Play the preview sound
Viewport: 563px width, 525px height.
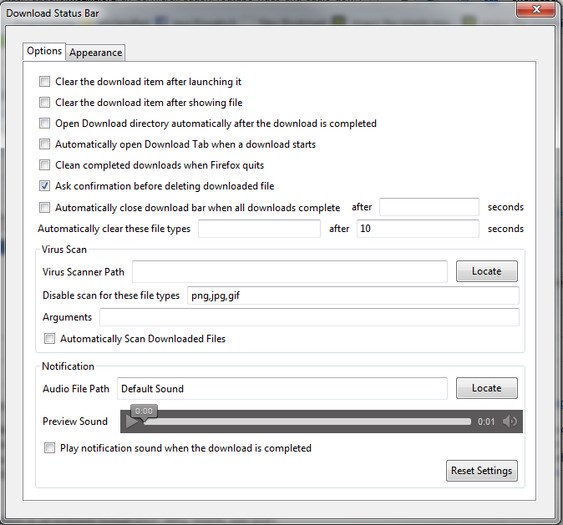[131, 422]
